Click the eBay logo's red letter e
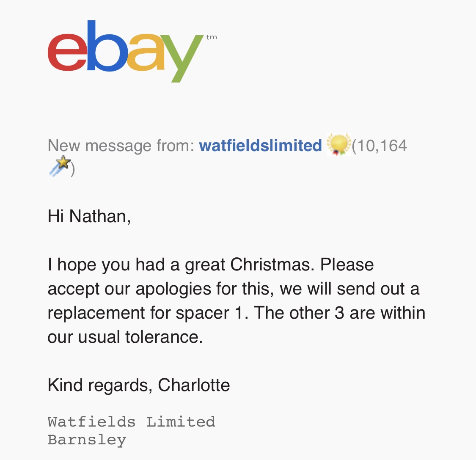The height and width of the screenshot is (460, 476). click(67, 52)
